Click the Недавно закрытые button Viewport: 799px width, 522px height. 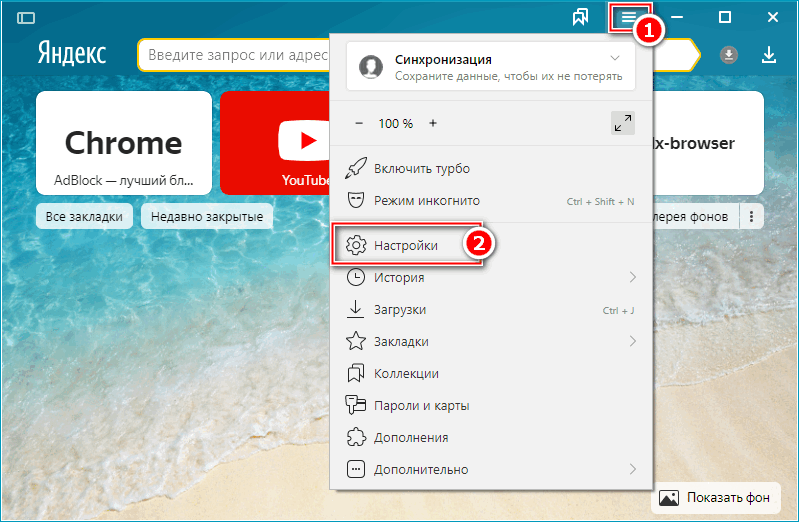[207, 217]
